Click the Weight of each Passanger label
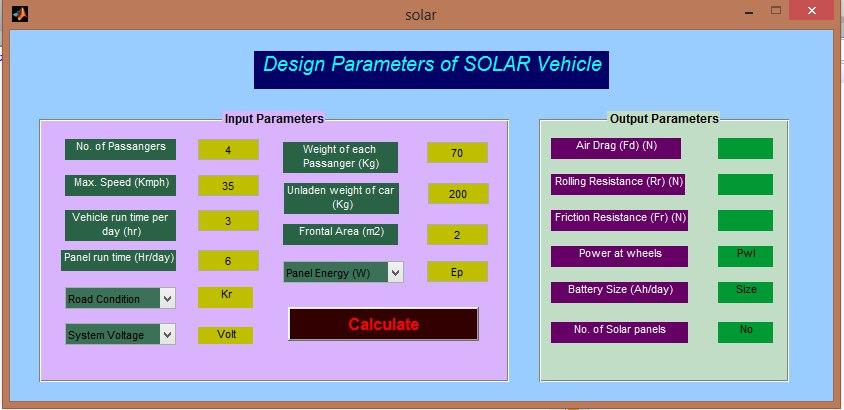Viewport: 844px width, 410px height. 340,158
